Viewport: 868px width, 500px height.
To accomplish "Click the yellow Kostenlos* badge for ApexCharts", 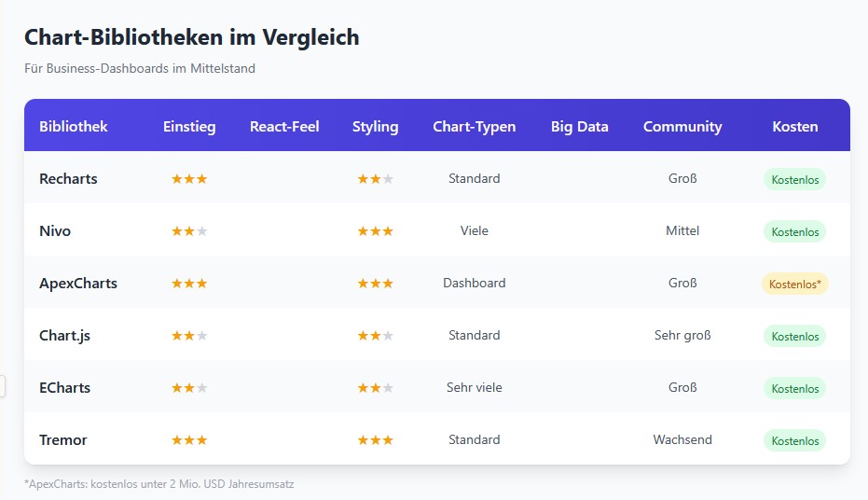I will [794, 284].
